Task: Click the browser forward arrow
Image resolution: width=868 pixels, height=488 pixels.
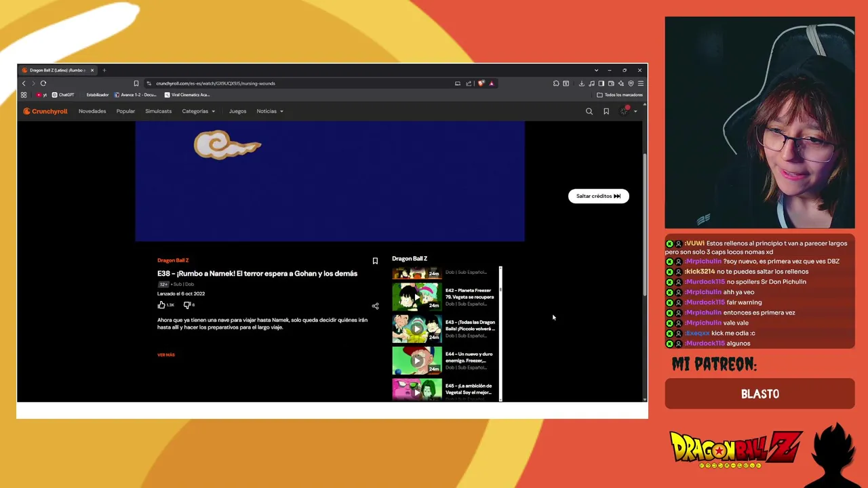Action: [x=33, y=83]
